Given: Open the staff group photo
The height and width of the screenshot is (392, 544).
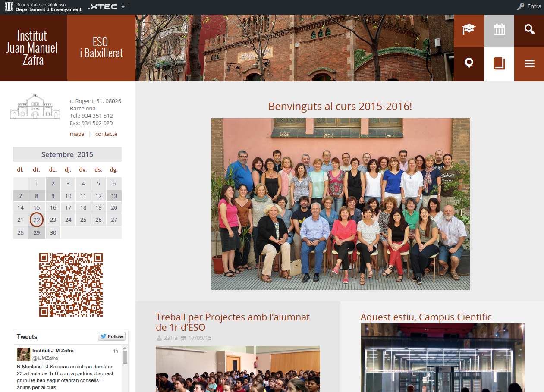Looking at the screenshot, I should [340, 204].
